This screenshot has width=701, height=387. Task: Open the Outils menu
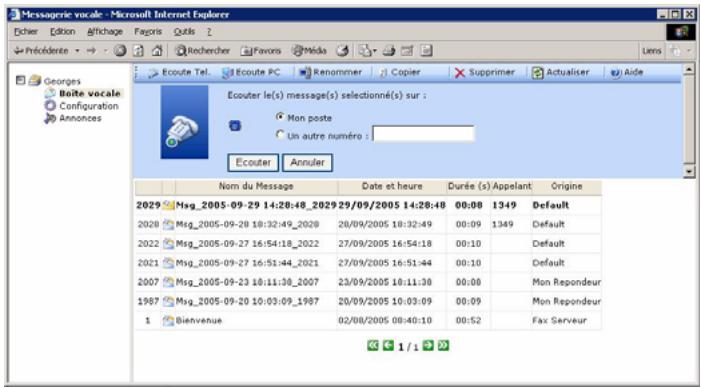pos(184,32)
